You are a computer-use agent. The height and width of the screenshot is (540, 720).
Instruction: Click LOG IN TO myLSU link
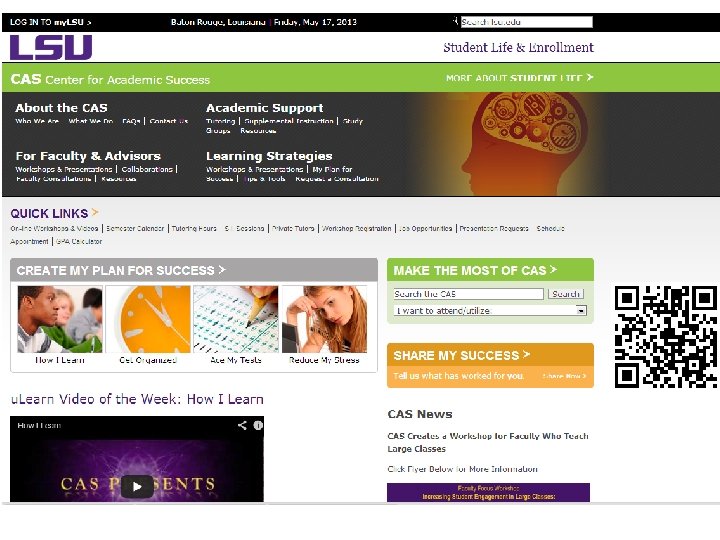tap(51, 22)
